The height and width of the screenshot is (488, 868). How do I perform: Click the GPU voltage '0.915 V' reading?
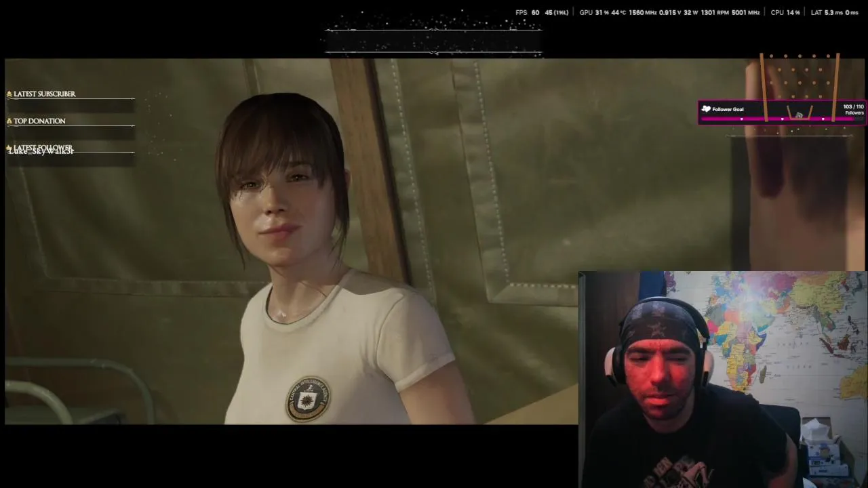pyautogui.click(x=669, y=12)
